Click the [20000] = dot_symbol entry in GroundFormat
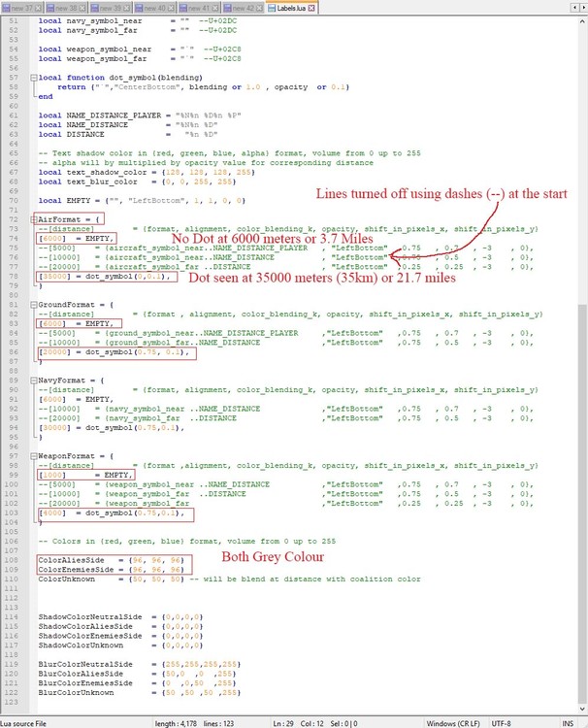 (x=114, y=352)
